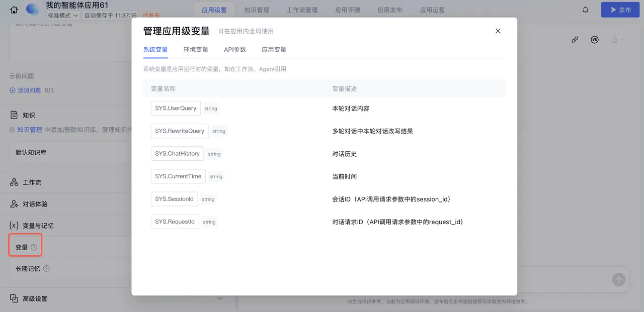Click the 添加问题 link

pyautogui.click(x=29, y=90)
